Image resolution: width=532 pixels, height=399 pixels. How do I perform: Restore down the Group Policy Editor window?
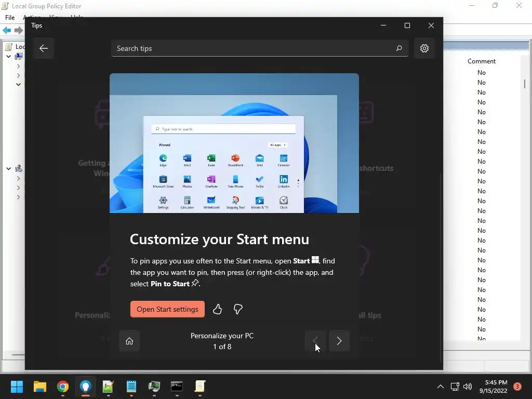point(495,5)
